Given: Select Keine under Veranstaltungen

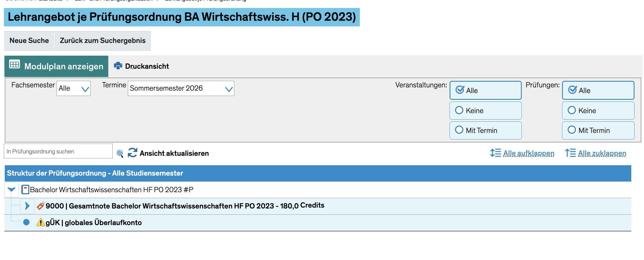Looking at the screenshot, I should tap(485, 110).
